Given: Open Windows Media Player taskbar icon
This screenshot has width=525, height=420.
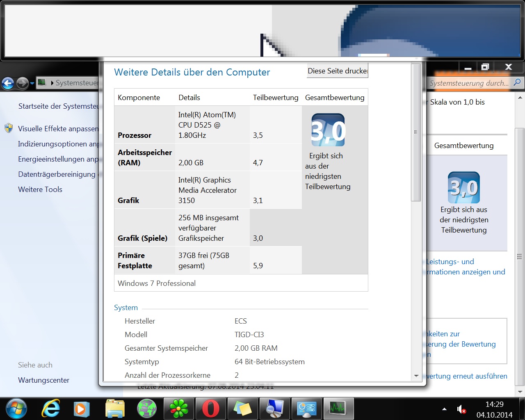Looking at the screenshot, I should [x=82, y=409].
